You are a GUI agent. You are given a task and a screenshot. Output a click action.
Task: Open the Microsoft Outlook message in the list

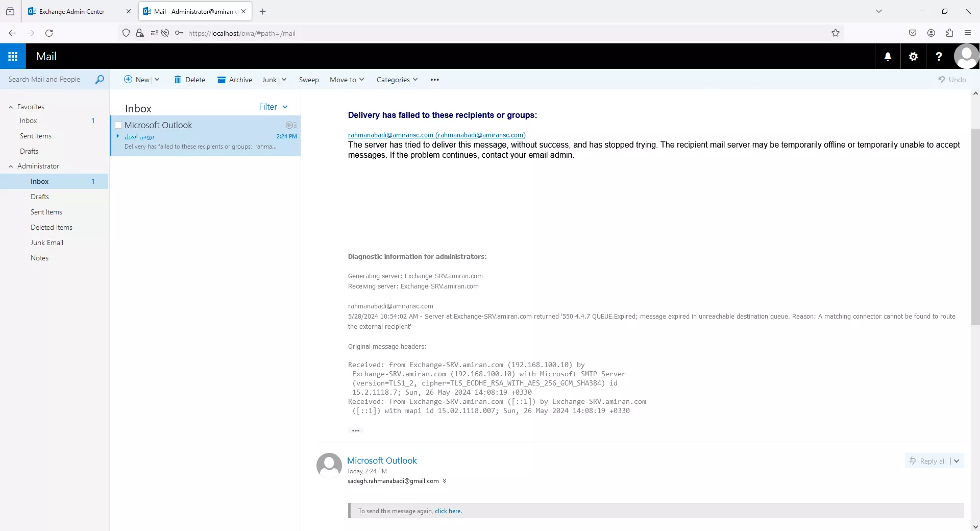point(205,136)
